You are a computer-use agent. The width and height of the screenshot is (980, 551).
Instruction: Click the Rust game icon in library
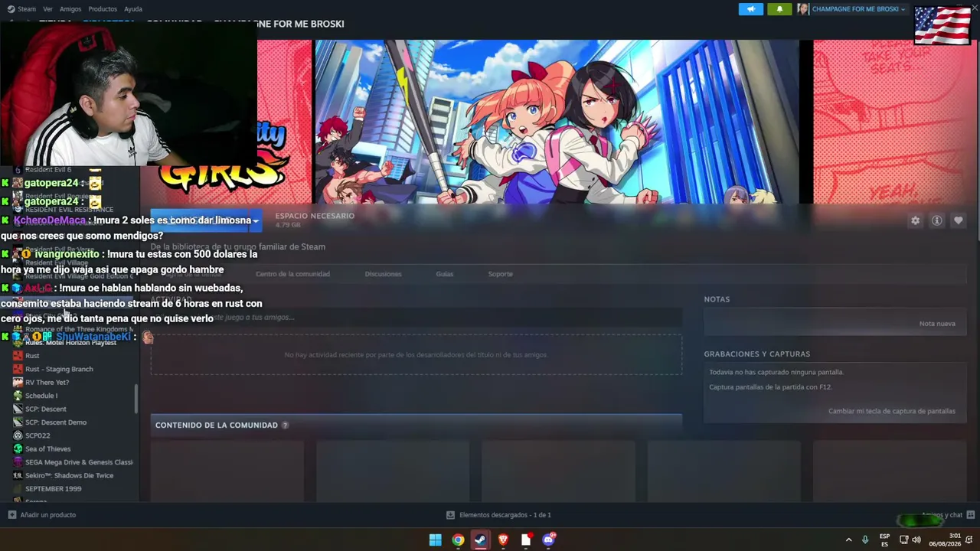pos(18,356)
